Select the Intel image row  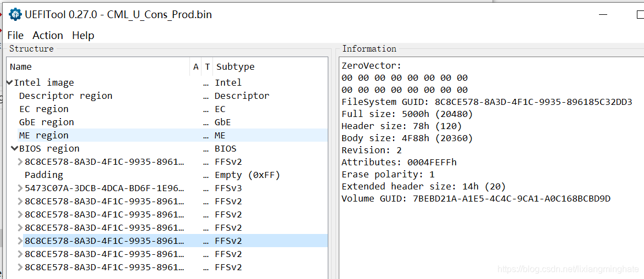coord(167,82)
